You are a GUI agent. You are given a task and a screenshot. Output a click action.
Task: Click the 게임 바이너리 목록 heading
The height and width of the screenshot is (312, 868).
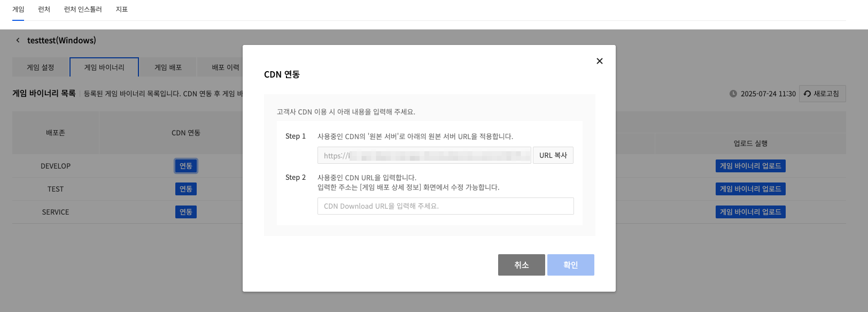(x=44, y=93)
